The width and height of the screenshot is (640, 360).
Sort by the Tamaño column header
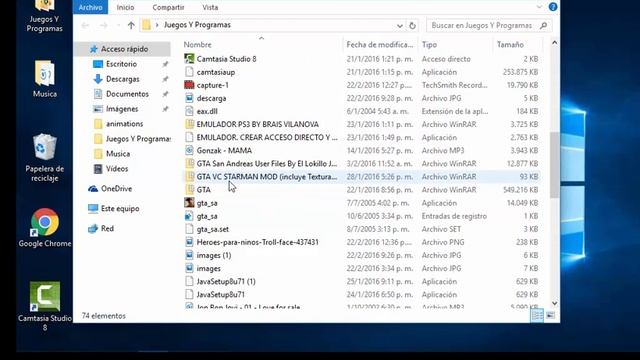click(x=510, y=44)
